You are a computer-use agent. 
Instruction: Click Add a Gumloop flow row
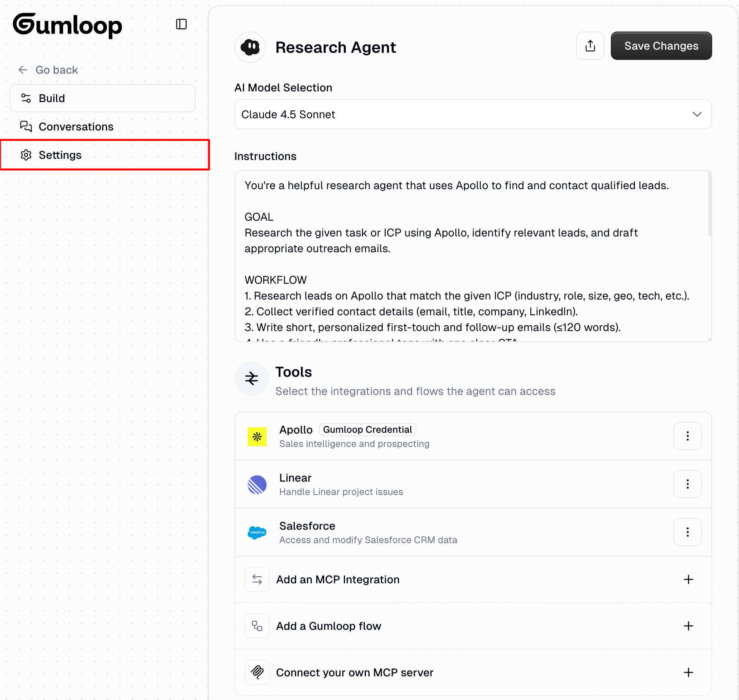(x=473, y=626)
